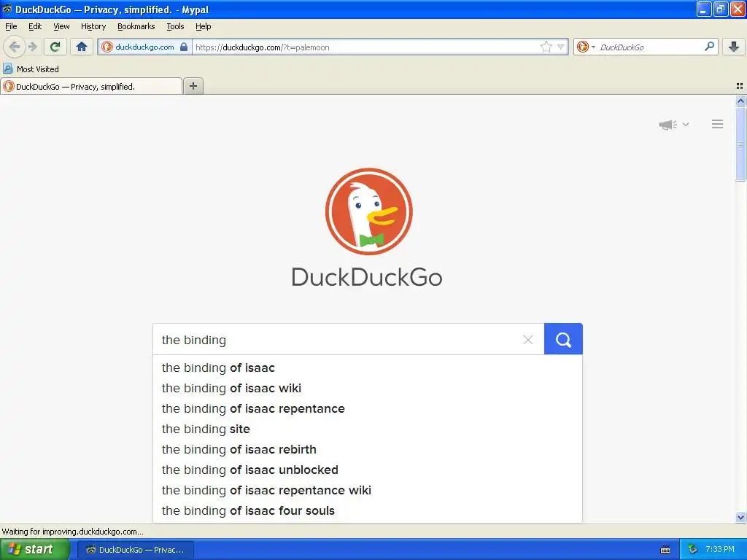Choose suggestion 'the binding of isaac repentance wiki'
This screenshot has height=560, width=747.
point(368,491)
